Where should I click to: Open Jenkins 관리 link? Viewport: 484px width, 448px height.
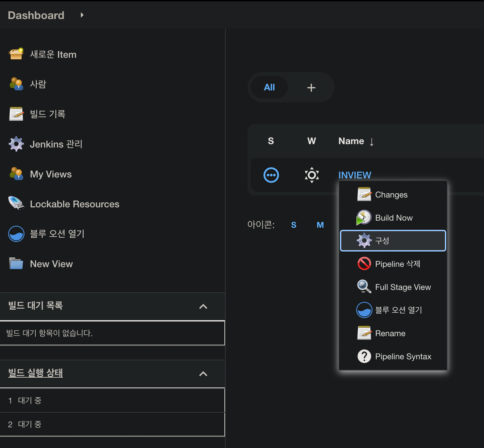click(x=56, y=144)
